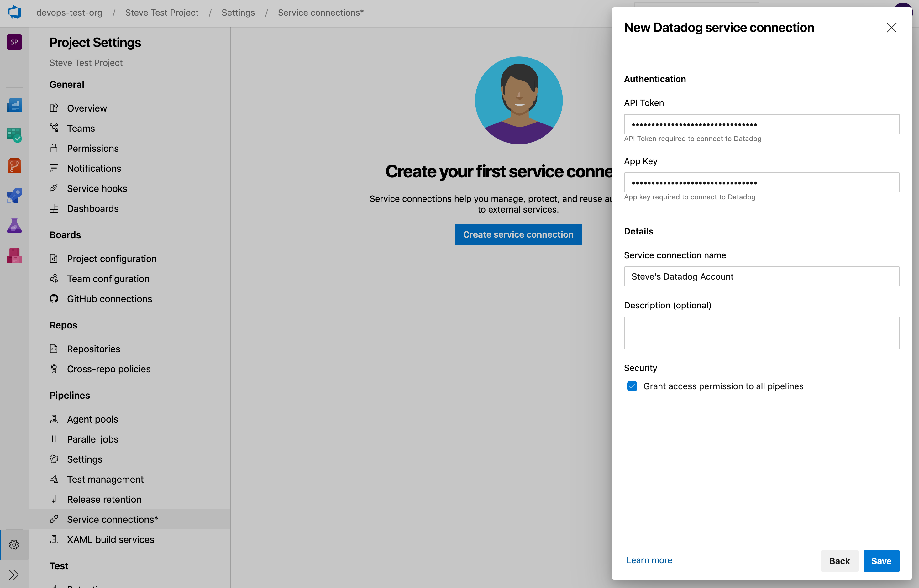
Task: Open Pipelines using the rocket icon
Action: (x=14, y=196)
